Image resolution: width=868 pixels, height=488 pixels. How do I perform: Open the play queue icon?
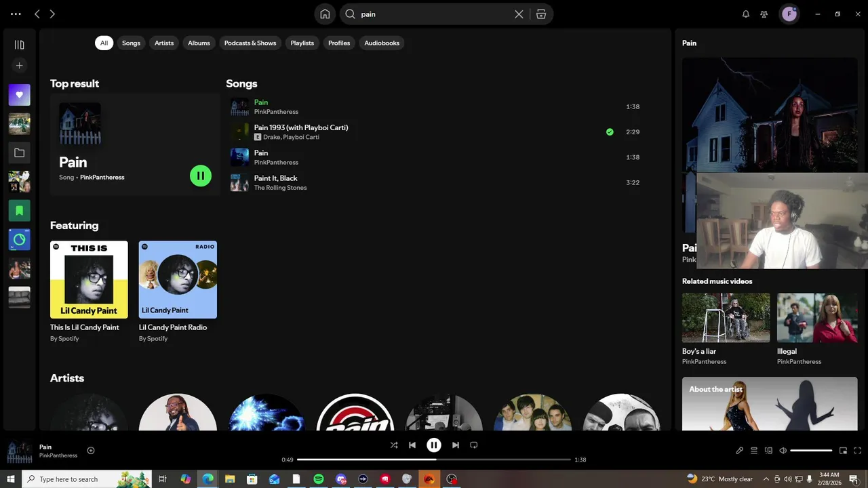click(x=754, y=451)
